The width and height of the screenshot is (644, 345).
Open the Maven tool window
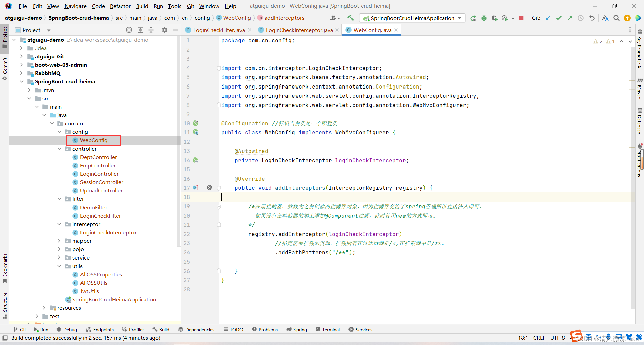pos(640,89)
